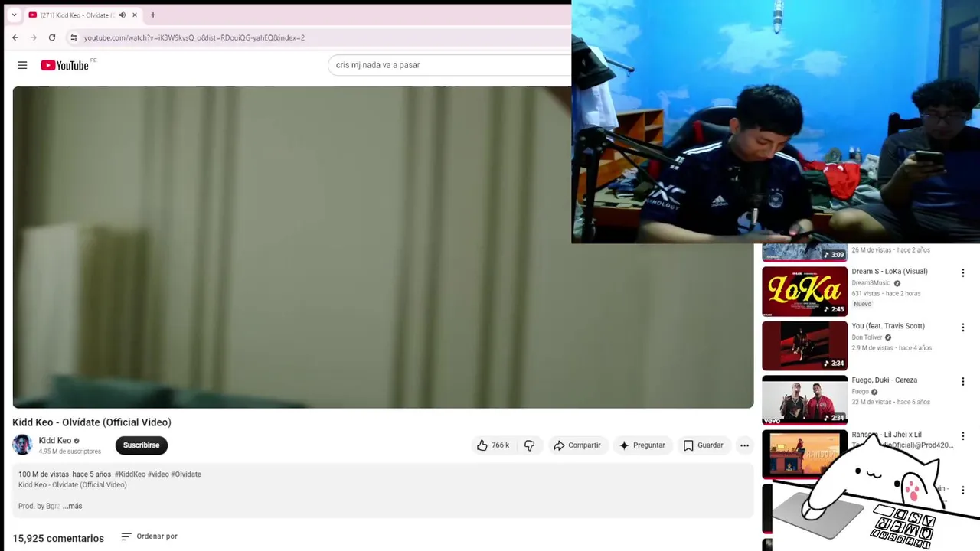The height and width of the screenshot is (551, 980).
Task: Reload the page with refresh icon
Action: tap(52, 37)
